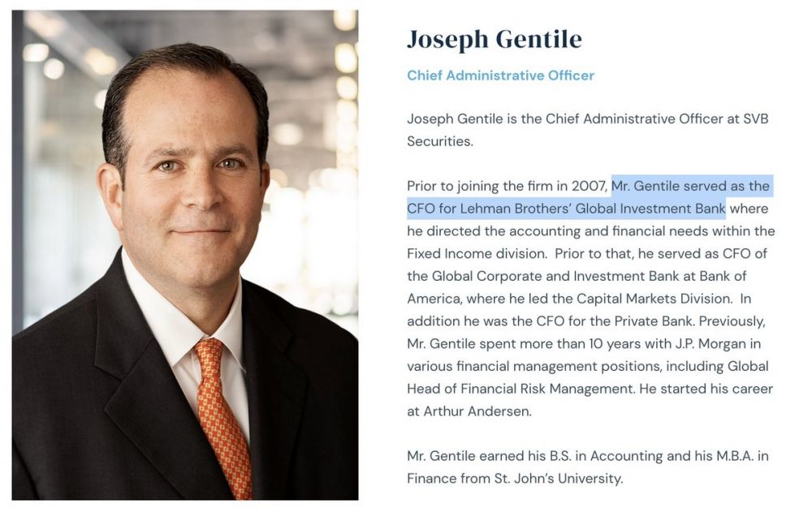Click the words "Arthur Andersen"
Viewport: 812px width, 517px height.
(477, 411)
